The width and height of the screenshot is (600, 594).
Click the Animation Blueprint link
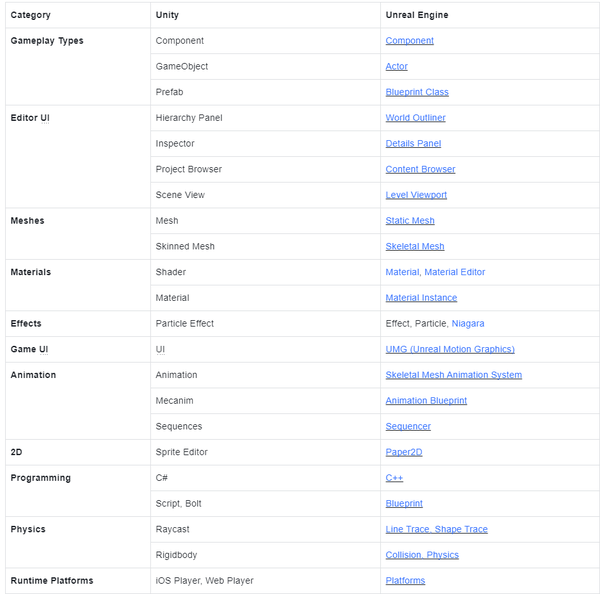426,401
